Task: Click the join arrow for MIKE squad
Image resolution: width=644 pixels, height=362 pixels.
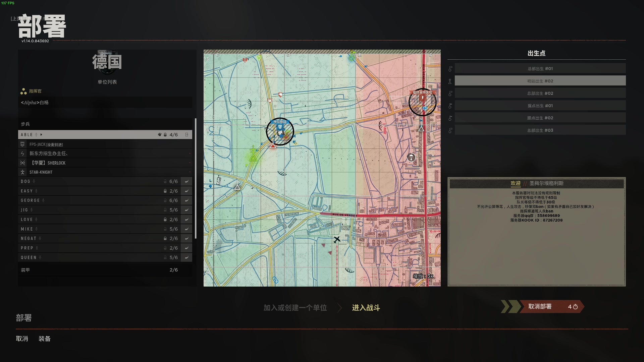Action: (186, 229)
